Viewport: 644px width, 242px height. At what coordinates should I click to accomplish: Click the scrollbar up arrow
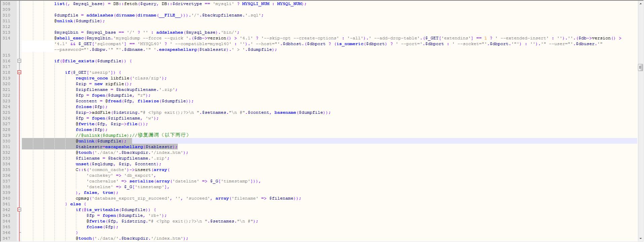640,3
